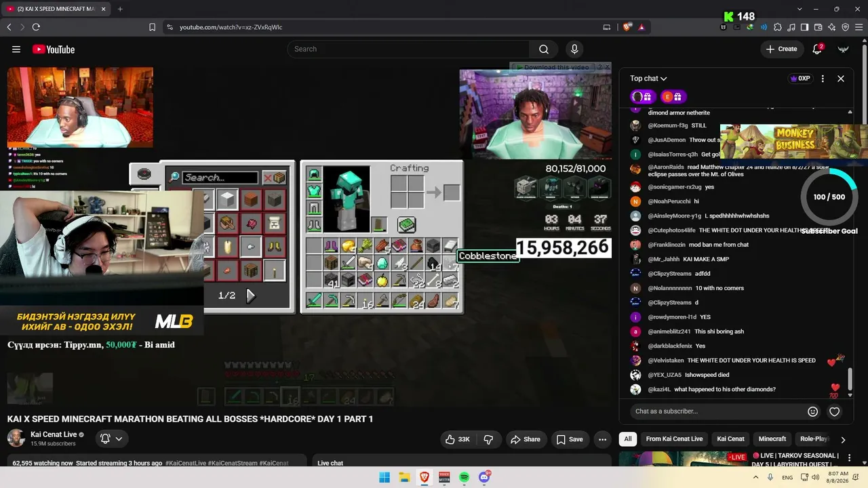Click the search magnifier button
The image size is (868, 488).
(x=544, y=49)
